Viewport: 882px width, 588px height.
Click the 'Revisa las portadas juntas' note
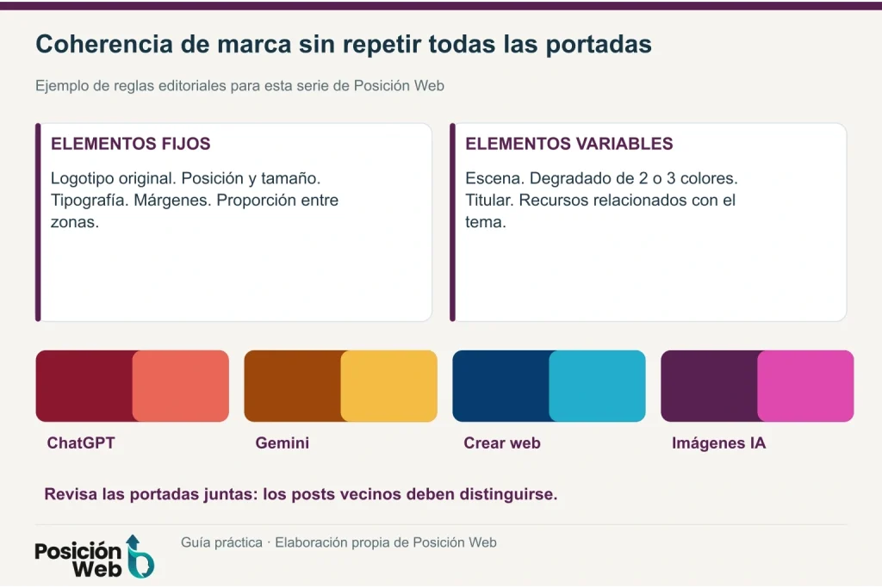[x=301, y=495]
